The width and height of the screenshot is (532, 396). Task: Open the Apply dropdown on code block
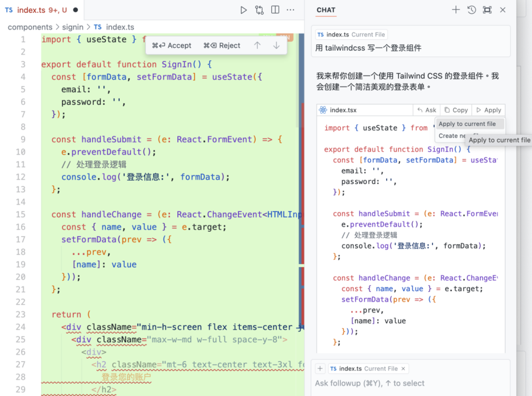click(x=488, y=110)
